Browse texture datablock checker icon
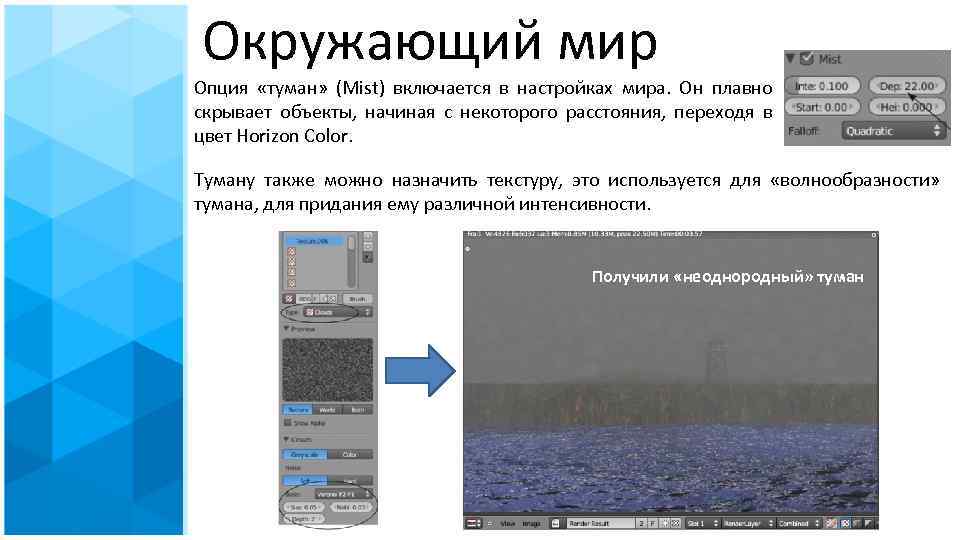Screen dimensions: 960x540 289,299
